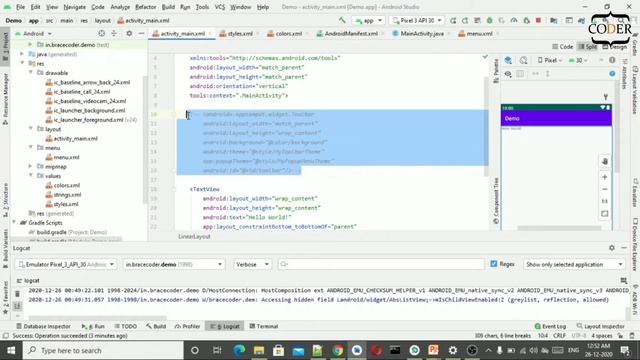Open the Event Log

[550, 326]
